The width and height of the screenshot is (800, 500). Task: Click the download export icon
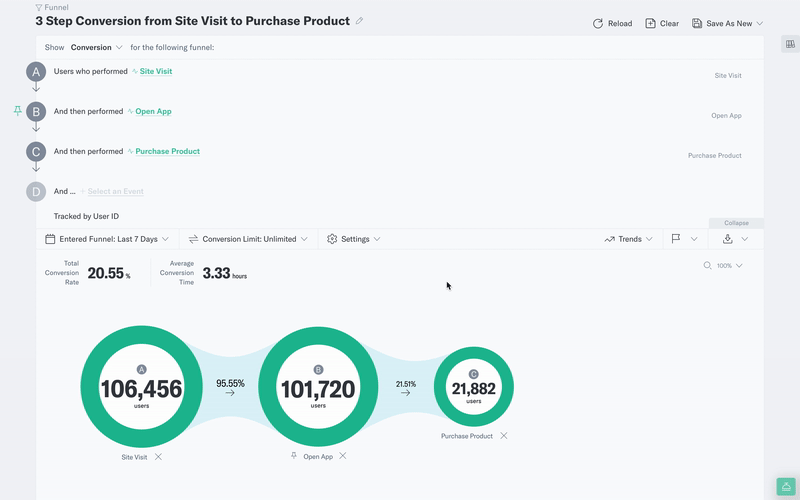[728, 239]
